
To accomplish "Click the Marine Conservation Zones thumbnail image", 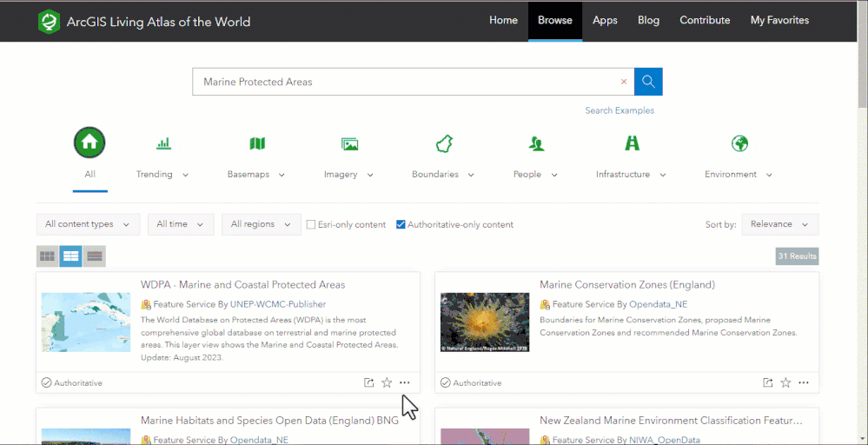I will [x=484, y=322].
